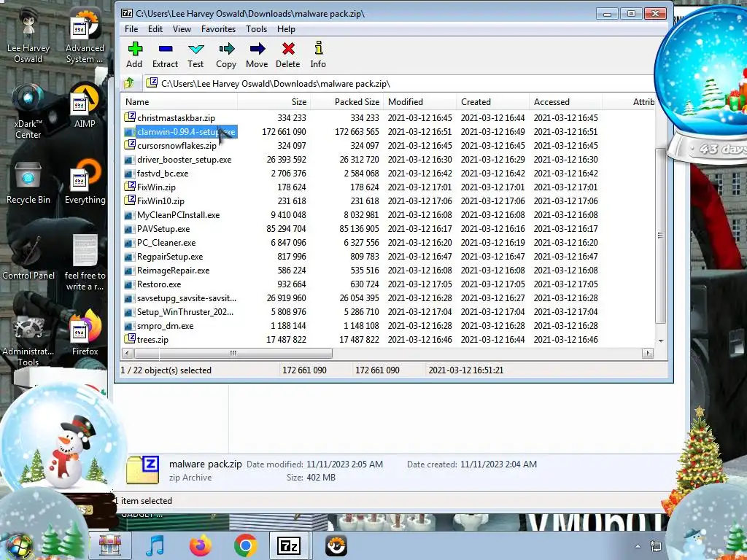Sort by the Created column header

click(x=492, y=102)
